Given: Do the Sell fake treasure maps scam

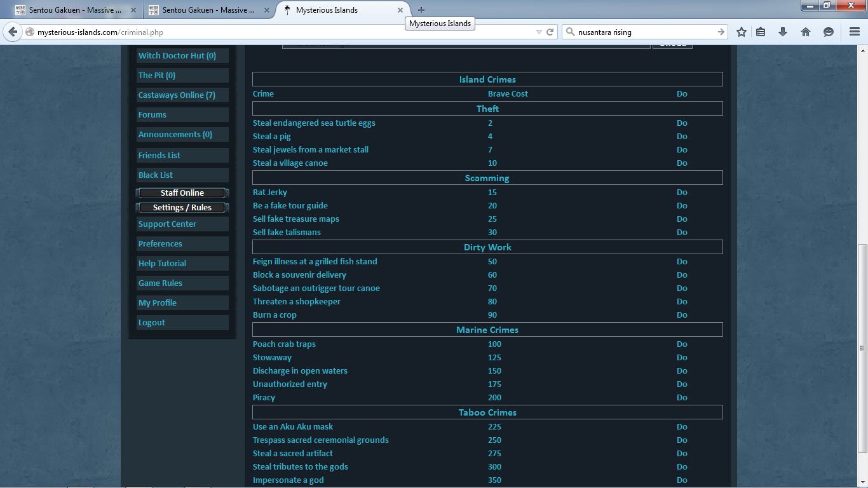Looking at the screenshot, I should (682, 219).
